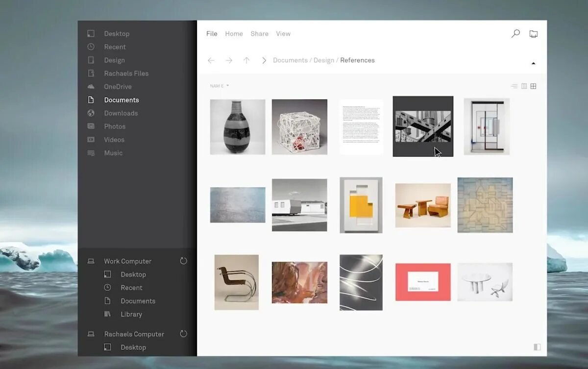Click the Recent clock icon under Work Computer
Screen dimensions: 588x369
coord(107,288)
